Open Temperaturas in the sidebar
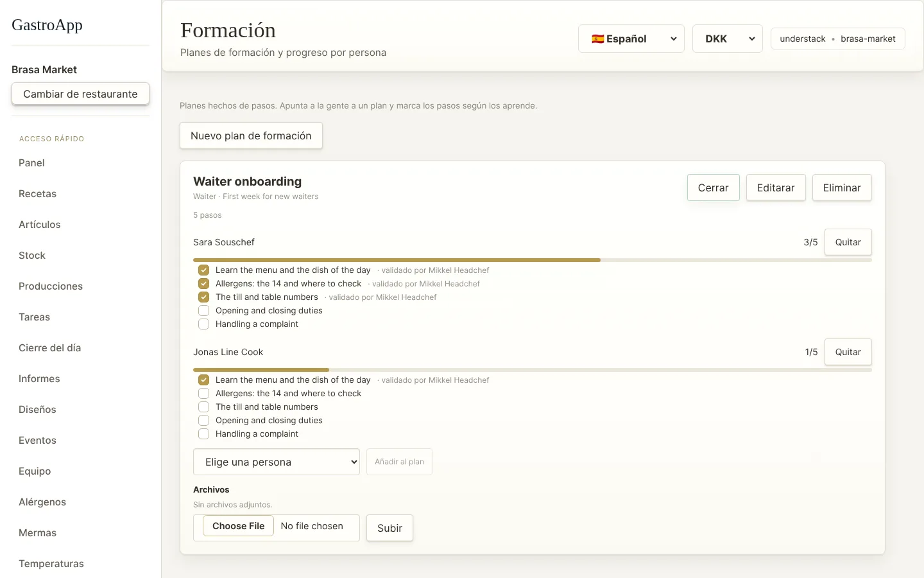Image resolution: width=924 pixels, height=578 pixels. (x=51, y=564)
